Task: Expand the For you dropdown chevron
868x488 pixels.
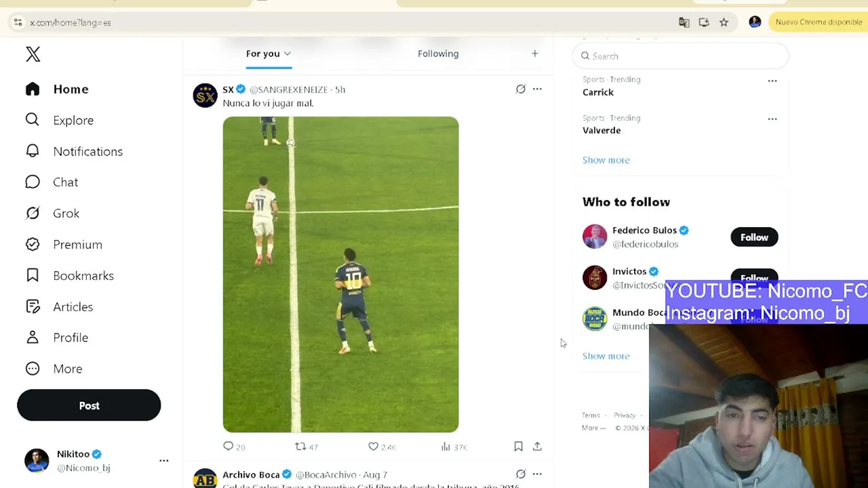Action: [288, 54]
